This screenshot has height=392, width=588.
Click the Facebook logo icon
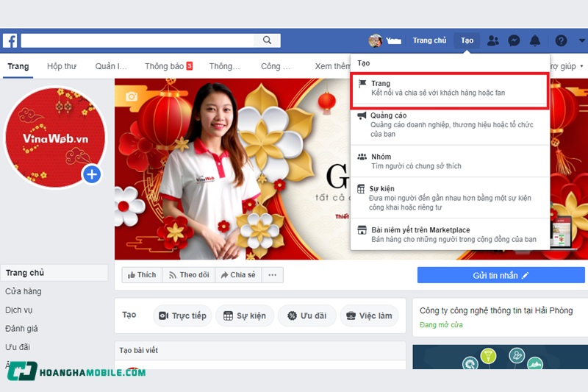click(10, 40)
